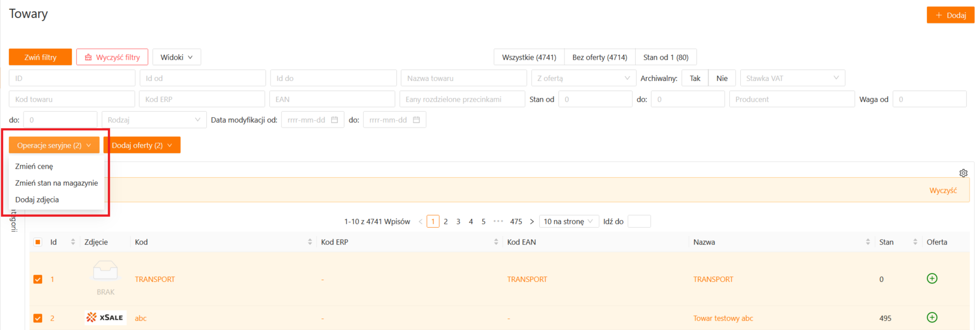Uncheck the checkbox for row 2
Viewport: 980px width, 330px height.
click(x=38, y=318)
